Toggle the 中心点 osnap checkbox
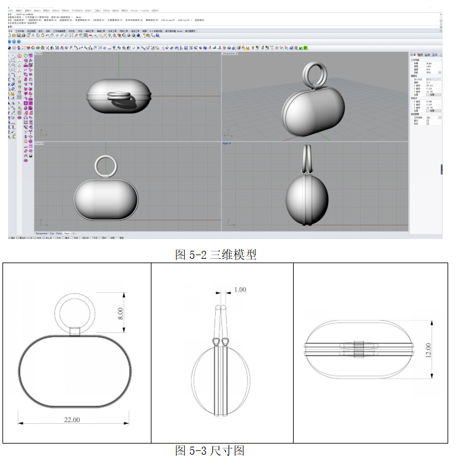 click(x=44, y=238)
